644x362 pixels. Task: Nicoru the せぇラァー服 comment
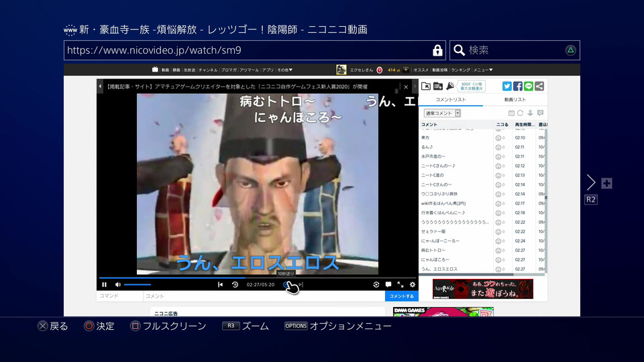click(x=498, y=232)
